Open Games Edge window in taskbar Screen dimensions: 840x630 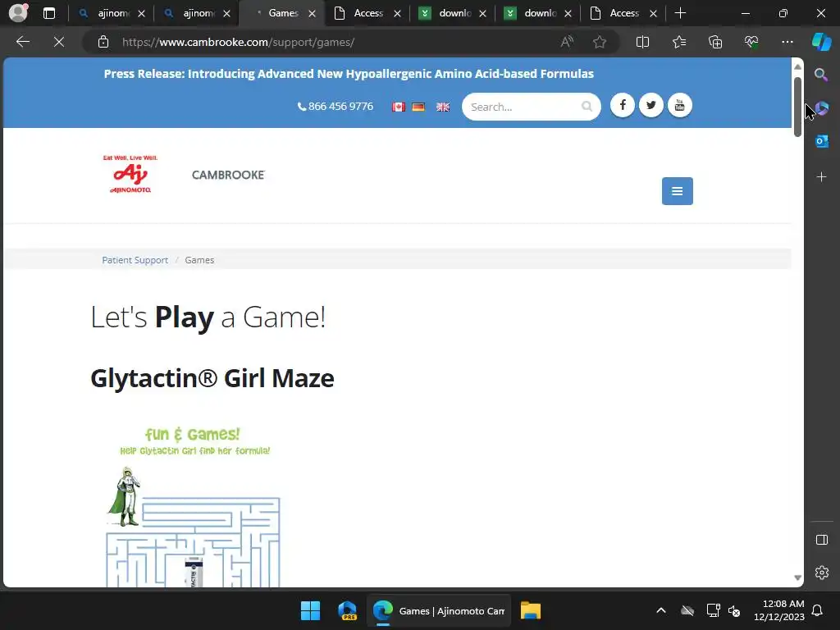[x=439, y=610]
